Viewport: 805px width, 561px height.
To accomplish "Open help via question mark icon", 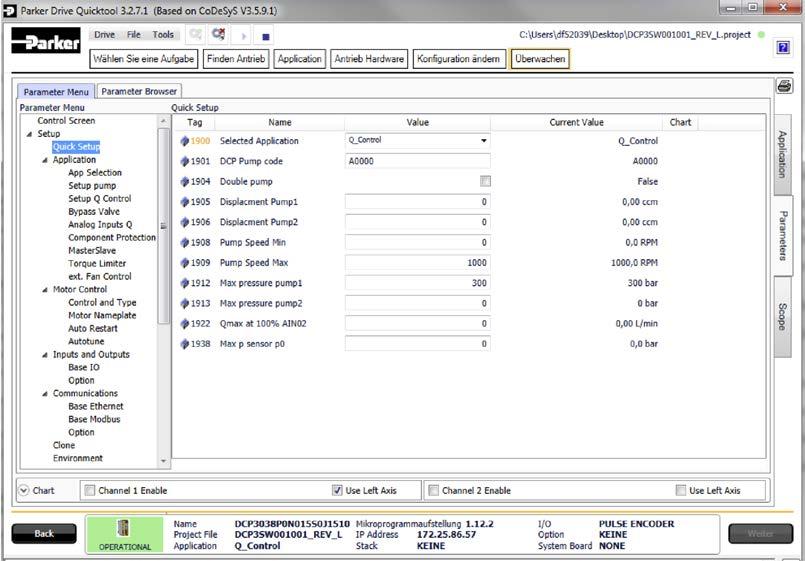I will 783,48.
